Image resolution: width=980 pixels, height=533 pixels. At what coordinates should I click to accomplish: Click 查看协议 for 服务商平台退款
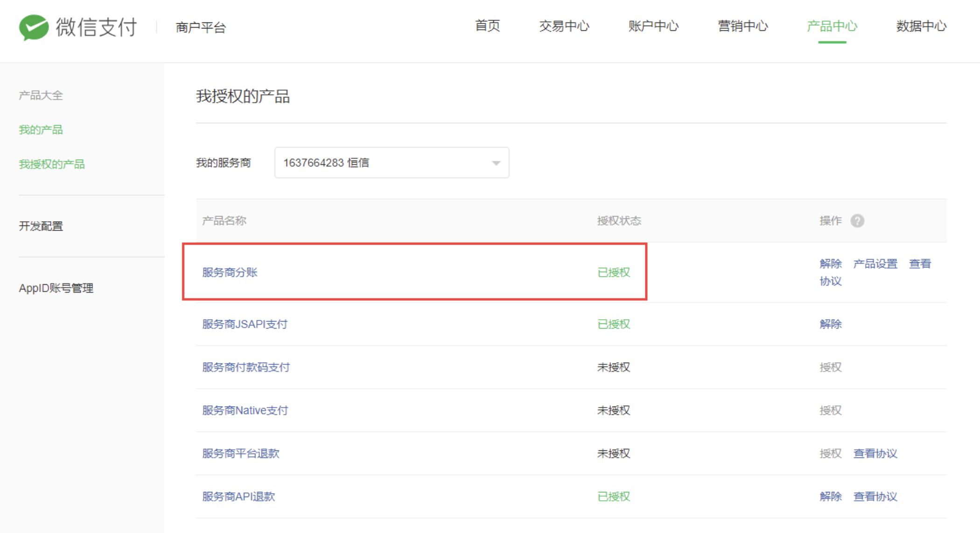(875, 453)
